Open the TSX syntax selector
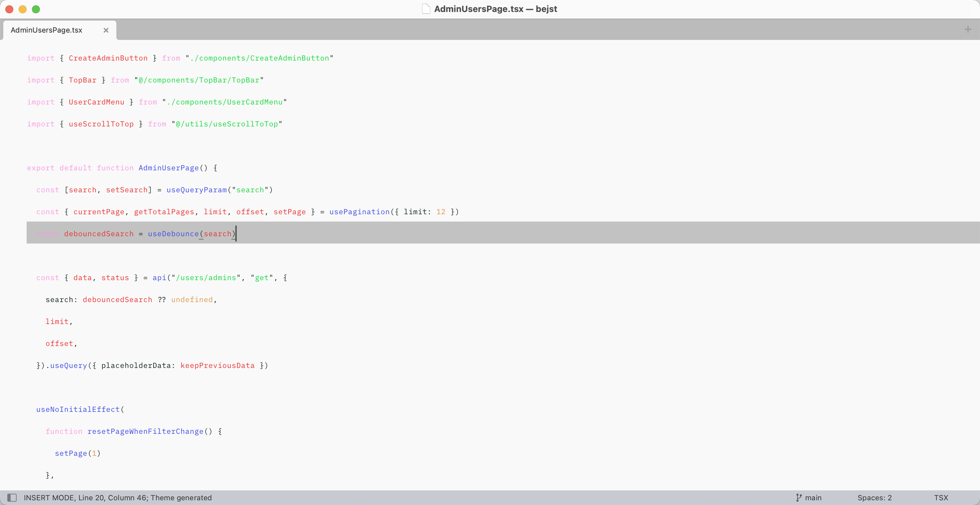The height and width of the screenshot is (505, 980). (x=941, y=497)
